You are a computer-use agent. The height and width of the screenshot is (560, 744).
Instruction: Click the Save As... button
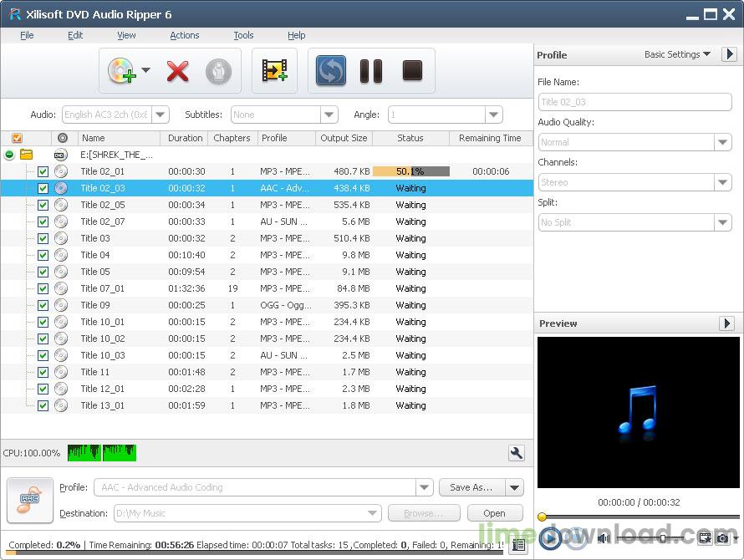[471, 487]
